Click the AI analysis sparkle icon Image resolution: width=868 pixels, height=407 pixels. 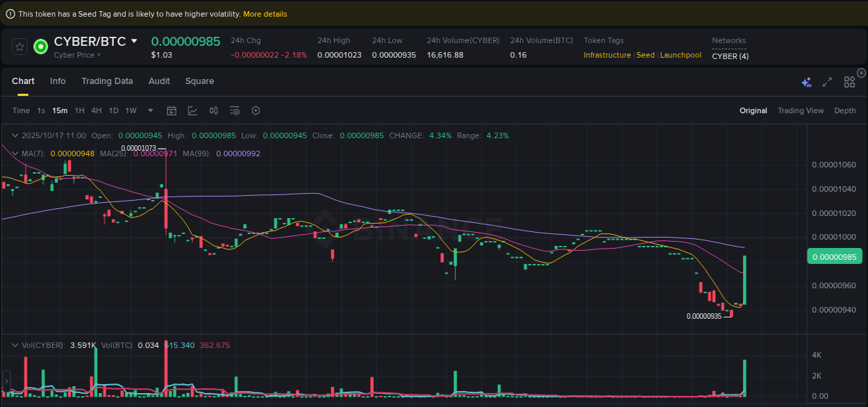pos(806,82)
